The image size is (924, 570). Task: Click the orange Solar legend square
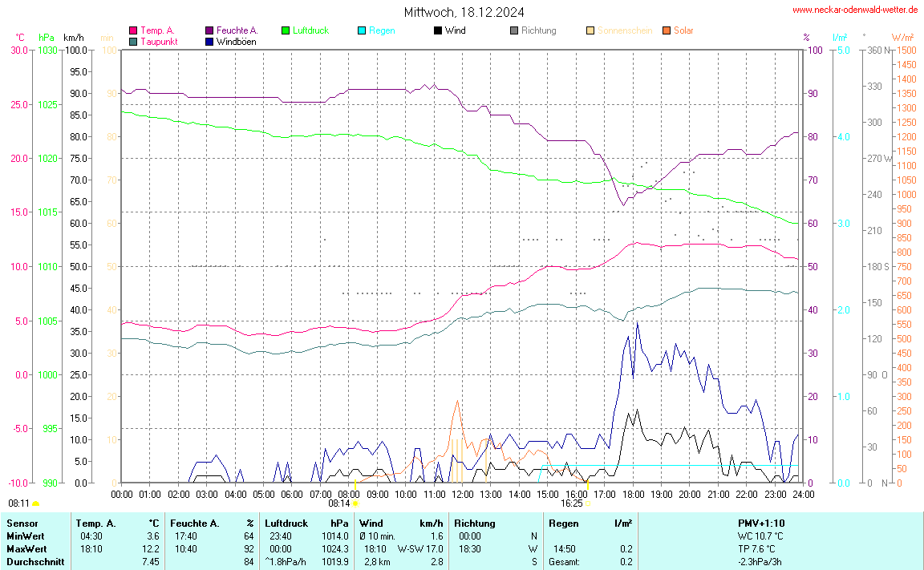[x=667, y=31]
